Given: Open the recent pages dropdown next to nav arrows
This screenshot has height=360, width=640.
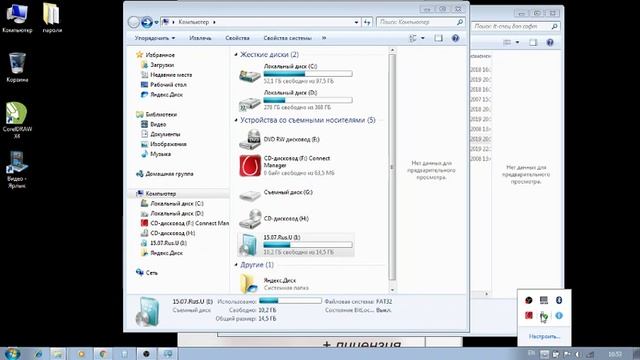Looking at the screenshot, I should 156,22.
